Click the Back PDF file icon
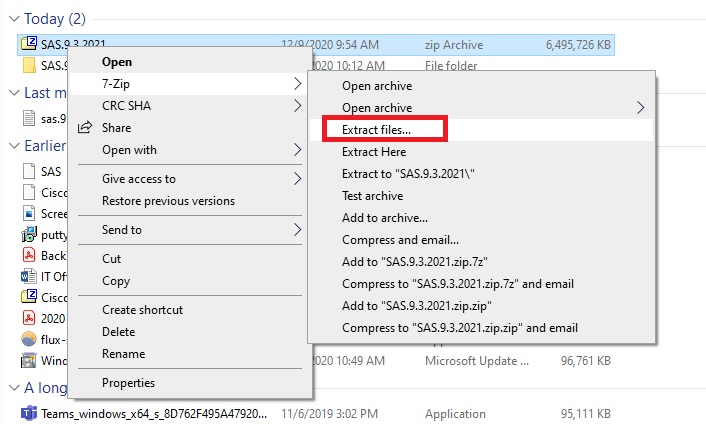Image resolution: width=706 pixels, height=424 pixels. coord(29,255)
